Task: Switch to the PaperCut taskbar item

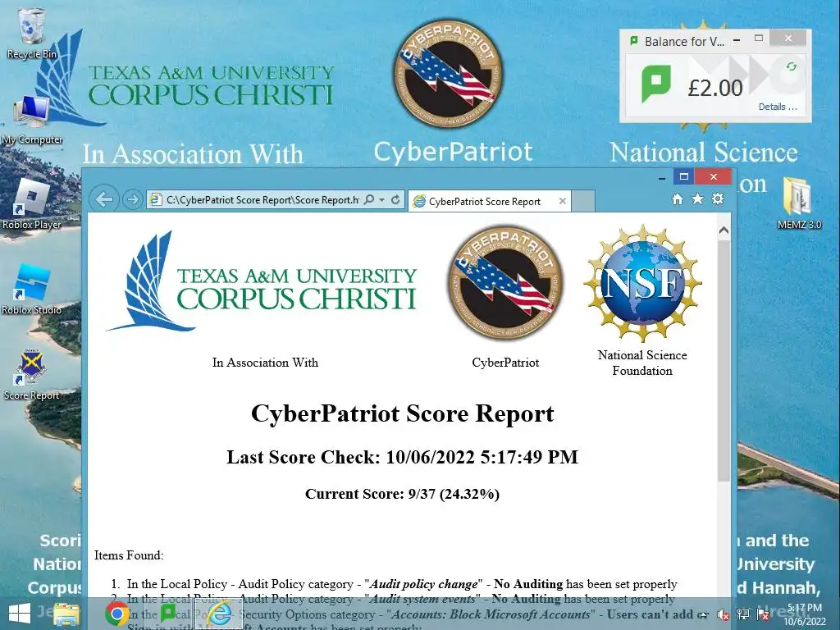Action: point(167,614)
